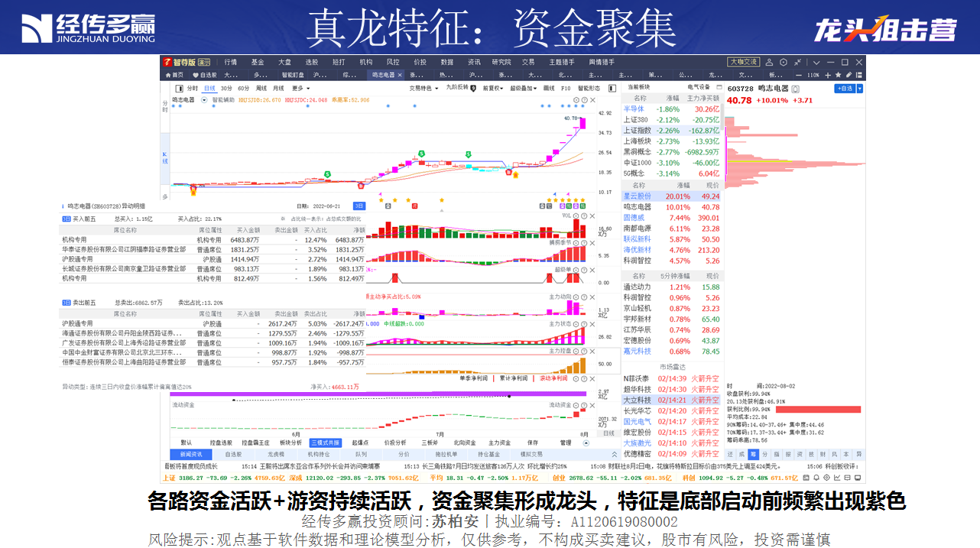Click the phone icon beside 鸣志电器 name
Viewport: 980px width, 548px height.
click(795, 89)
